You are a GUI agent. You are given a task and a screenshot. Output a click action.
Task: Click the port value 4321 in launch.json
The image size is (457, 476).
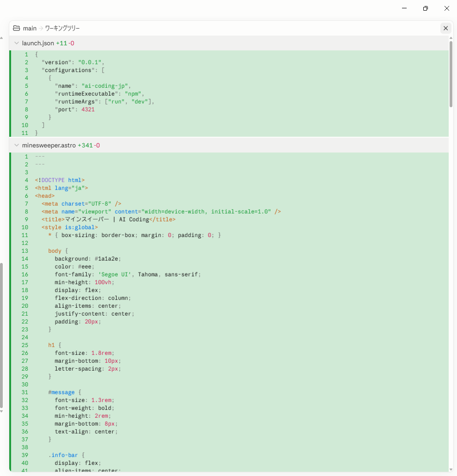88,109
